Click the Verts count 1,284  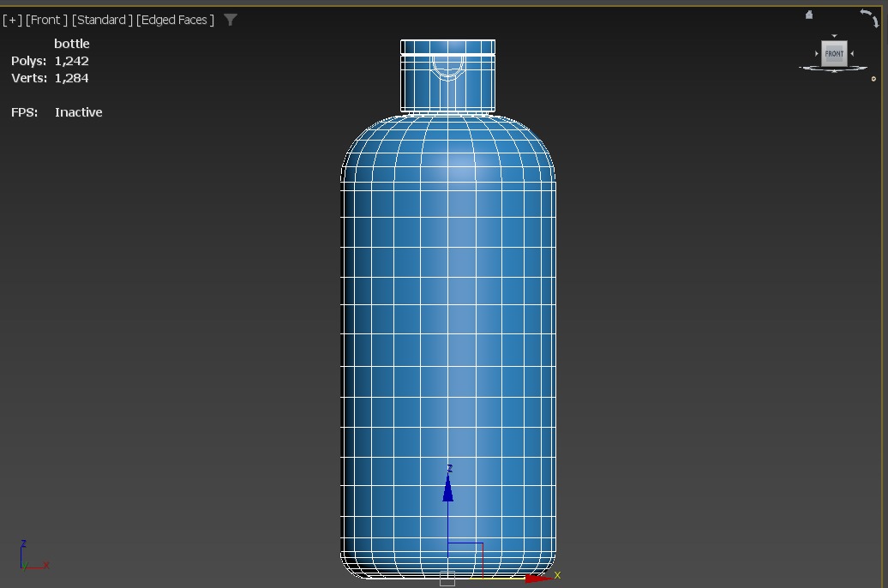coord(71,78)
